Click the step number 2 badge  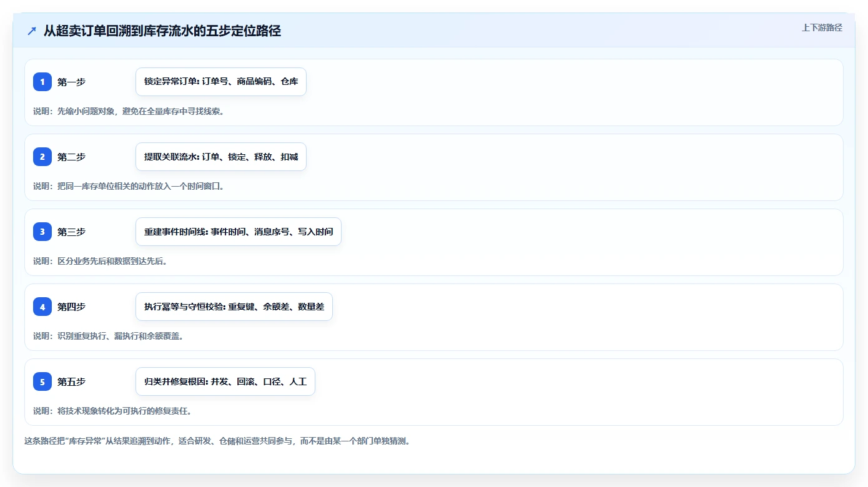point(42,157)
